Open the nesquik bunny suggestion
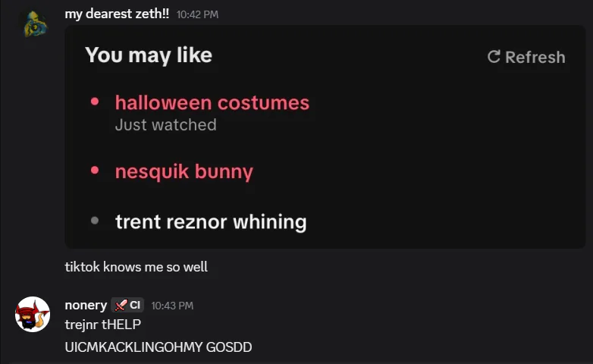The height and width of the screenshot is (364, 593). (184, 171)
